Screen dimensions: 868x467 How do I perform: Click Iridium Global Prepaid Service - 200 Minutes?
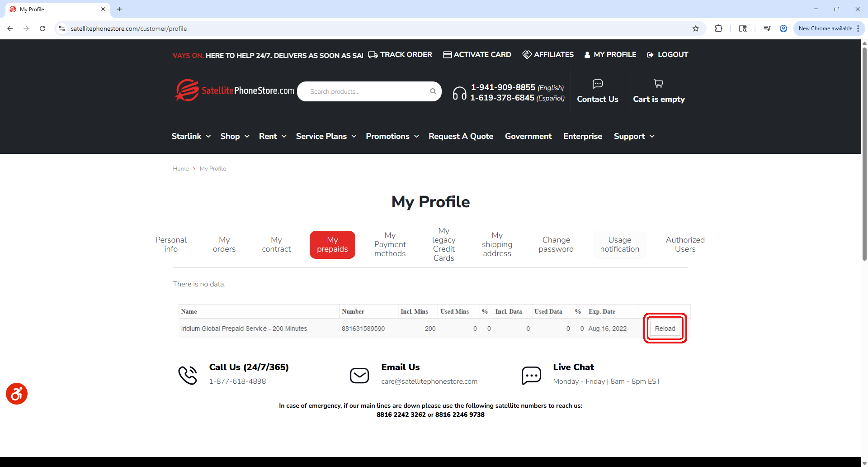(x=244, y=329)
